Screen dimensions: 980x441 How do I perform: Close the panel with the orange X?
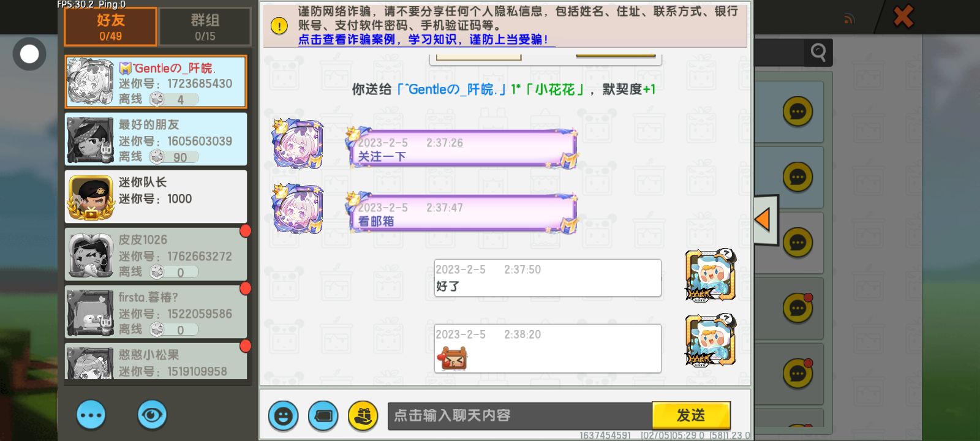pos(903,17)
